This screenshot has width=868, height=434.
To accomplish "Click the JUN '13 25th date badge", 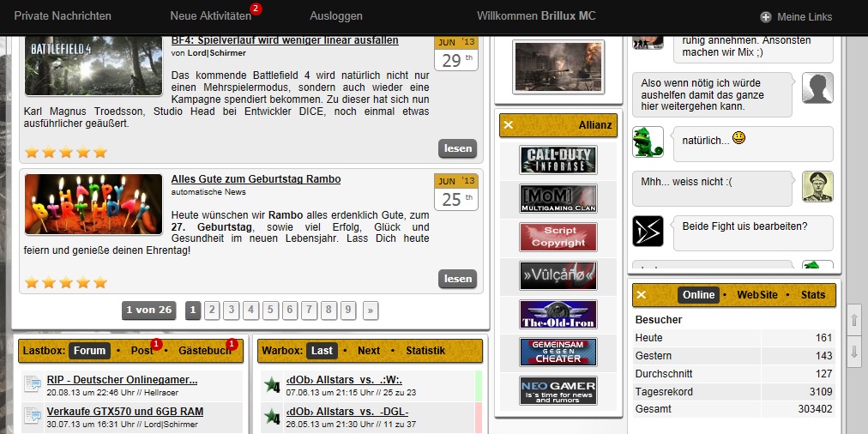I will [x=455, y=192].
